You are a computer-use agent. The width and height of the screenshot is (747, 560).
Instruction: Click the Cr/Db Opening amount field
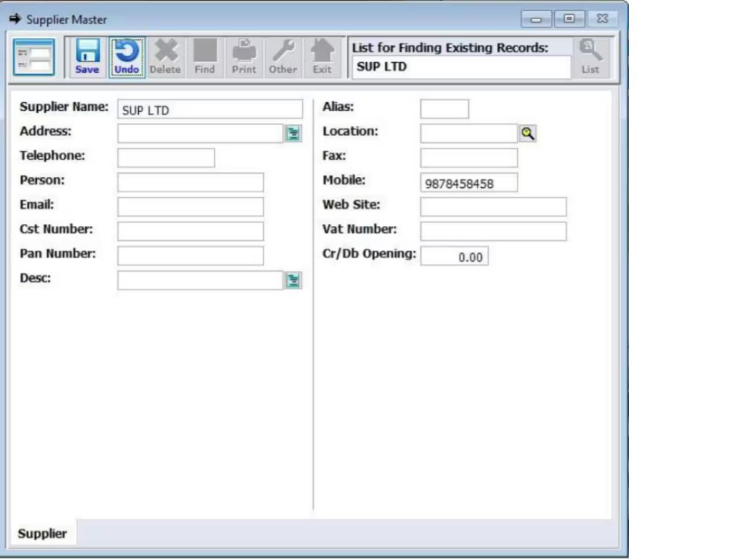[x=454, y=256]
